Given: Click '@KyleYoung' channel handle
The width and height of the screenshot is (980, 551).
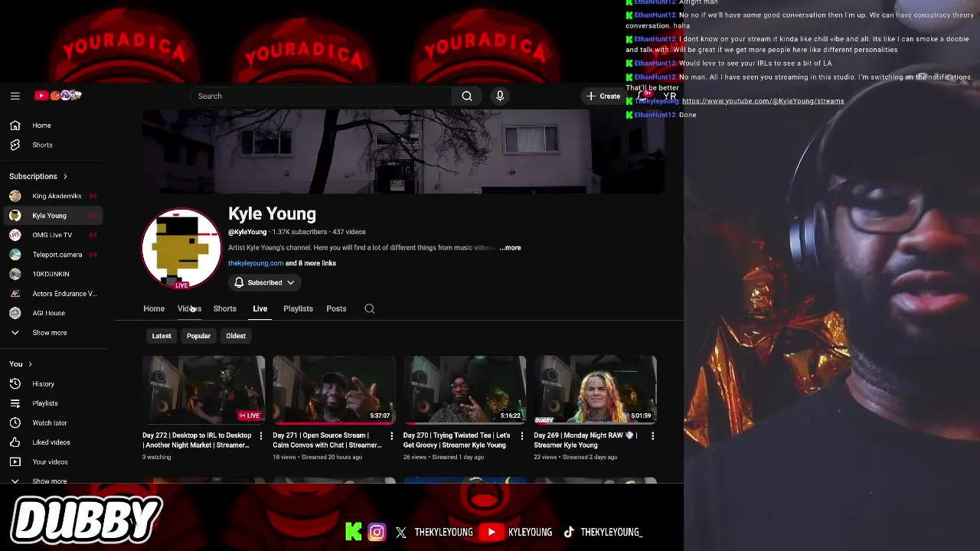Looking at the screenshot, I should click(247, 232).
